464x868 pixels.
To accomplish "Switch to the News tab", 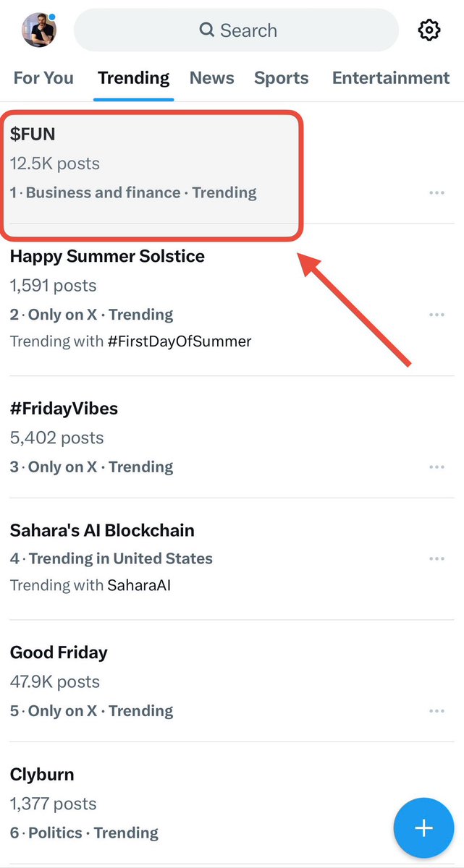I will tap(212, 78).
